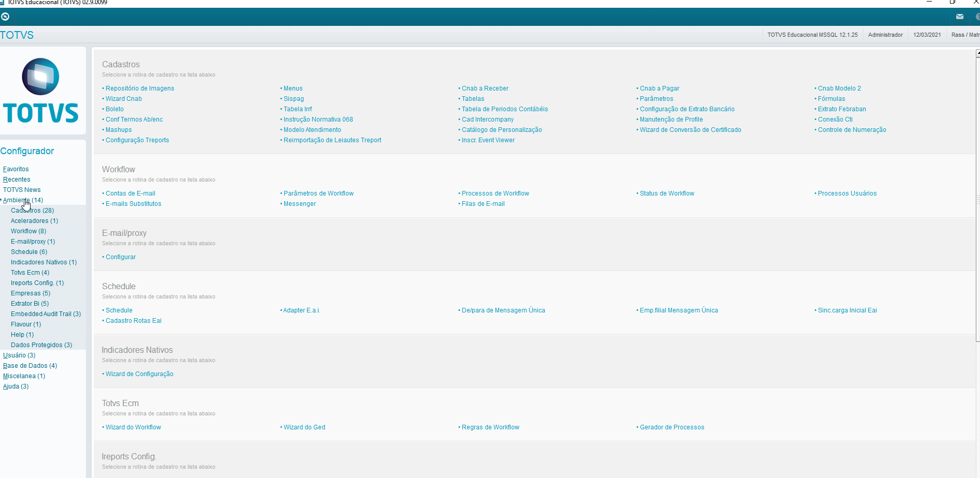Open Cnab a Pagar link
The width and height of the screenshot is (980, 478).
coord(660,88)
